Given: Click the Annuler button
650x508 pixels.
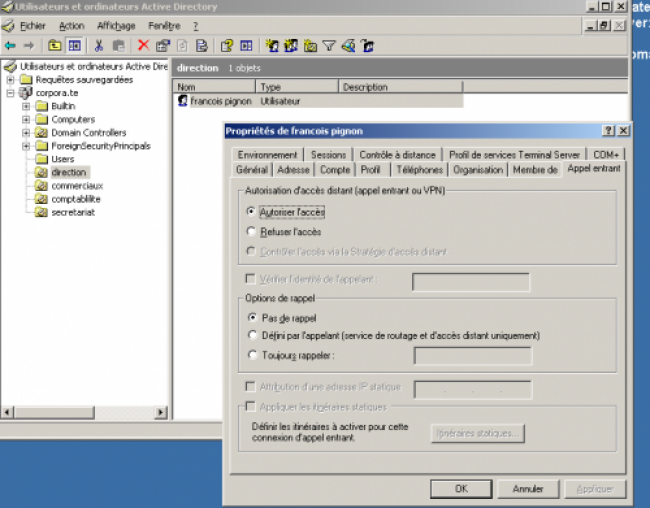Looking at the screenshot, I should coord(527,489).
